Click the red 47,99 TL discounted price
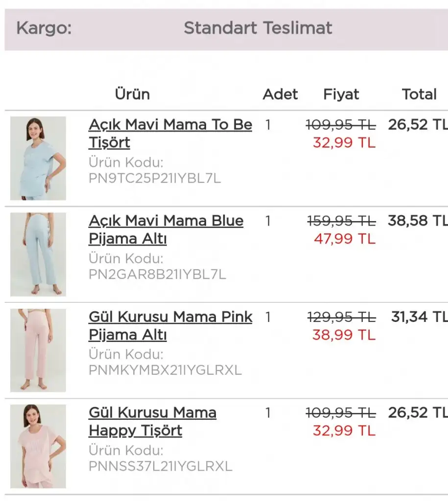 344,239
